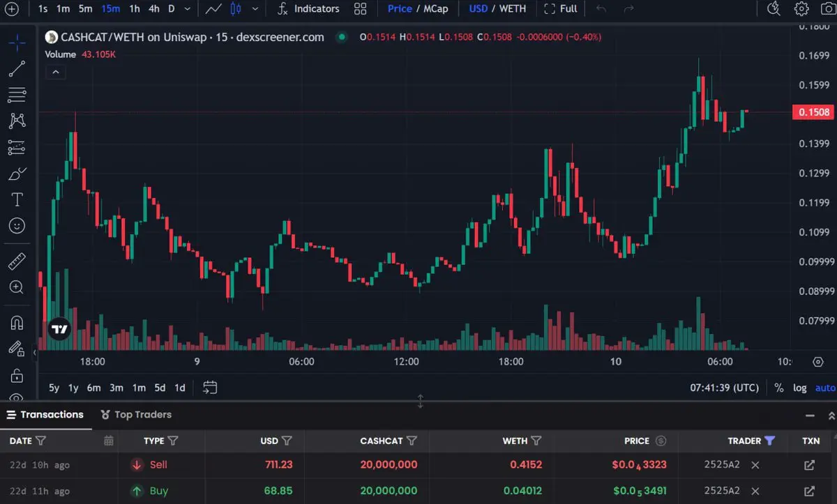This screenshot has height=504, width=837.
Task: Select the brush drawing tool
Action: 17,174
